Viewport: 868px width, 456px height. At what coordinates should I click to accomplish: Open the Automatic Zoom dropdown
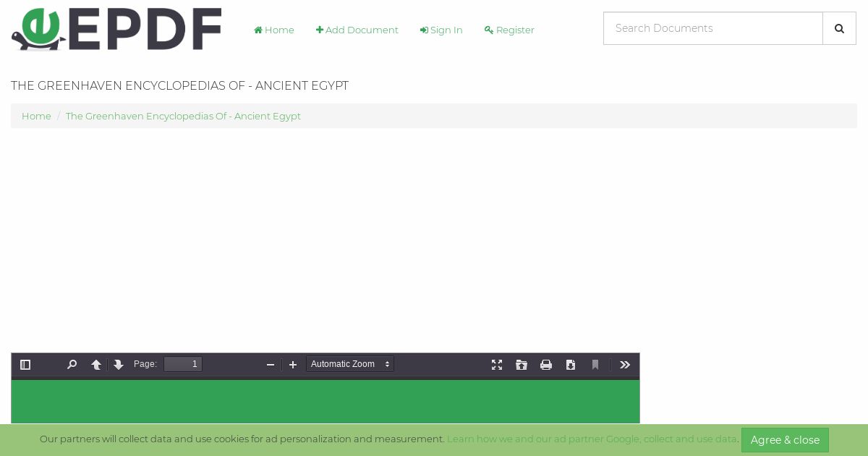coord(350,364)
